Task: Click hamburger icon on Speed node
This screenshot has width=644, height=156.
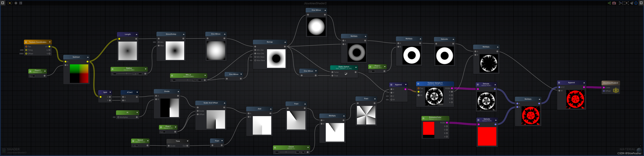Action: point(133,141)
